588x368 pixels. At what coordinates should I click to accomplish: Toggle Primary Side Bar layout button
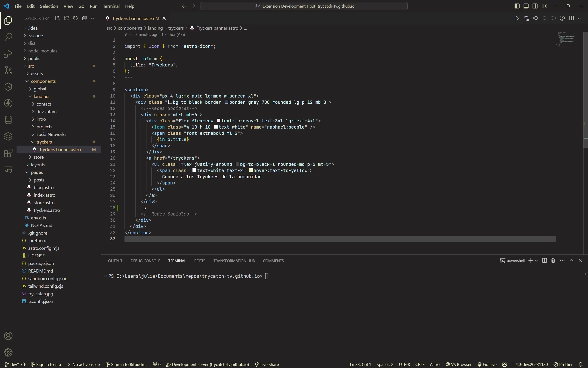517,6
